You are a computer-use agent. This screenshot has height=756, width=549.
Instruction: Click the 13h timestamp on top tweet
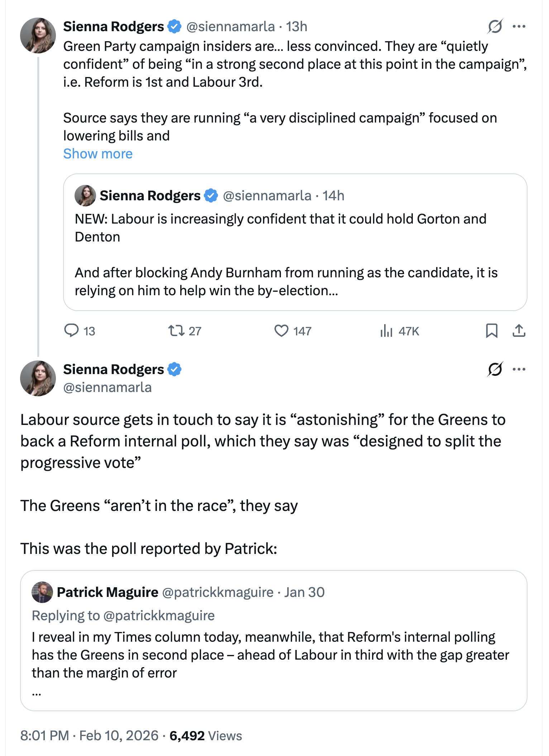click(x=296, y=27)
